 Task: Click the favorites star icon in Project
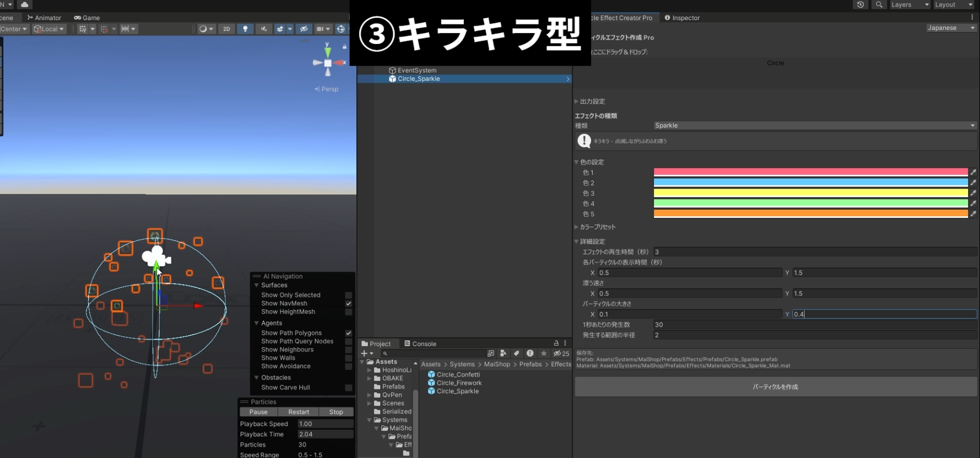click(544, 353)
